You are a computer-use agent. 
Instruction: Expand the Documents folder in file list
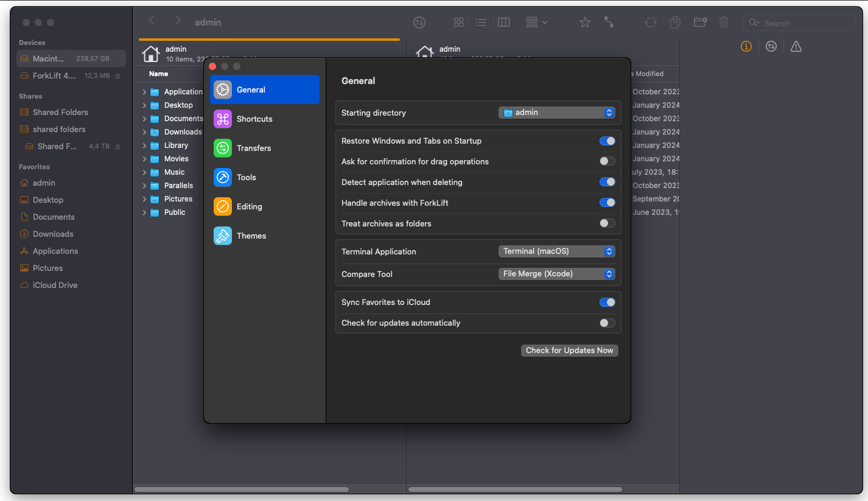click(144, 119)
